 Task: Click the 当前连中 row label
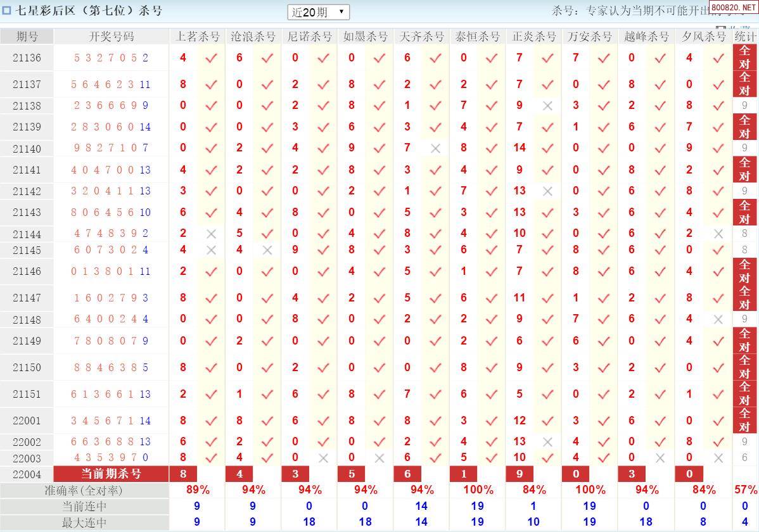(x=84, y=506)
